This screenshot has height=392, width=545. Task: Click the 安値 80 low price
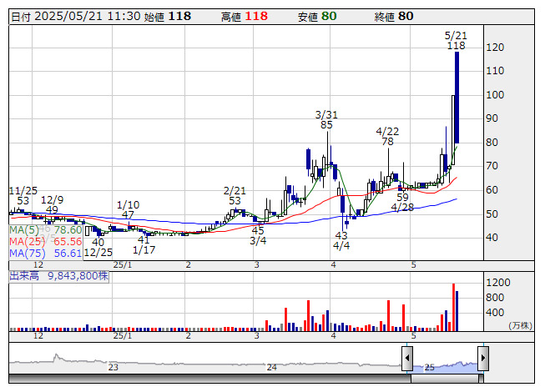point(317,17)
